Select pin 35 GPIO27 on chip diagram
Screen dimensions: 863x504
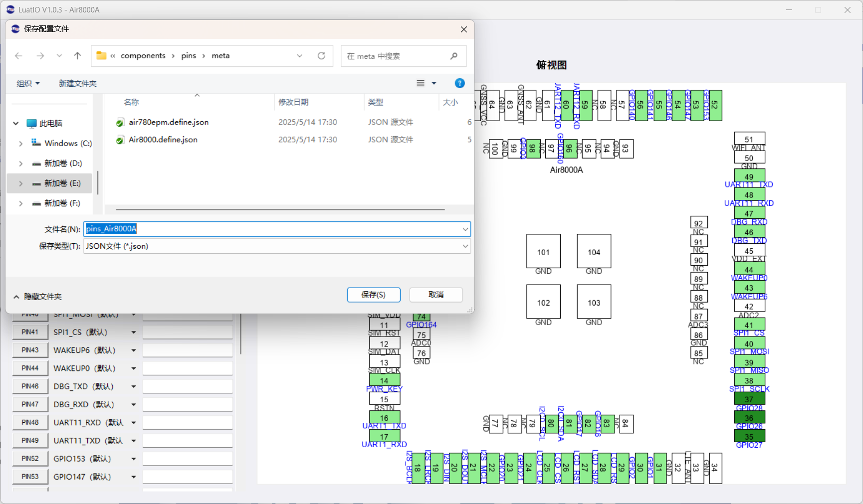point(749,436)
